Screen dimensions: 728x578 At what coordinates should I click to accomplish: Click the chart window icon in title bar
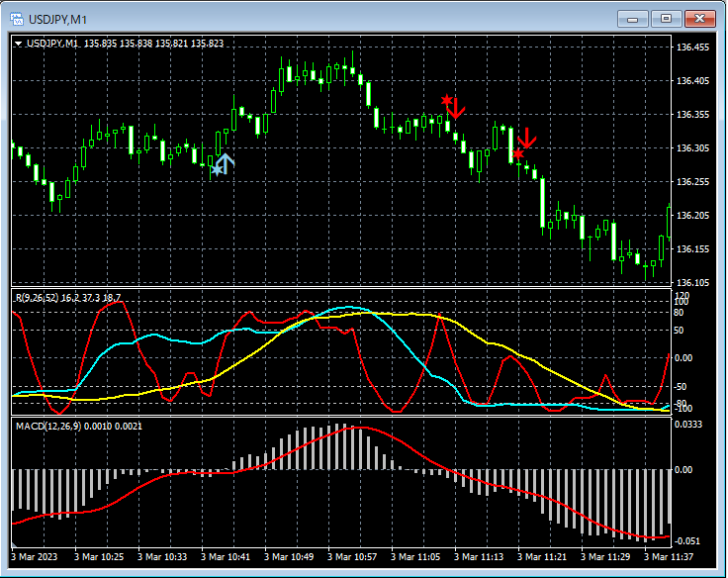tap(17, 19)
